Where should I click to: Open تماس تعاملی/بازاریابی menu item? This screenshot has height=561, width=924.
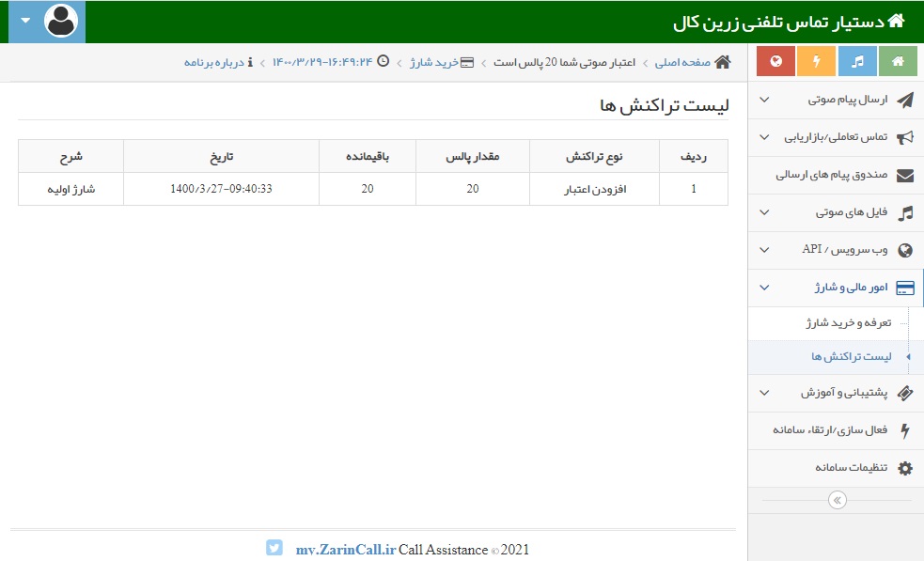coord(836,138)
